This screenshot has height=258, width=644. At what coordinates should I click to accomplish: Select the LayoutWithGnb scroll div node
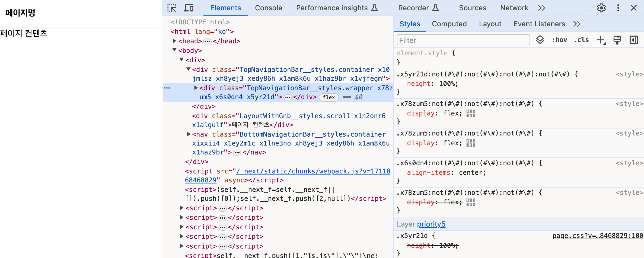[x=289, y=120]
